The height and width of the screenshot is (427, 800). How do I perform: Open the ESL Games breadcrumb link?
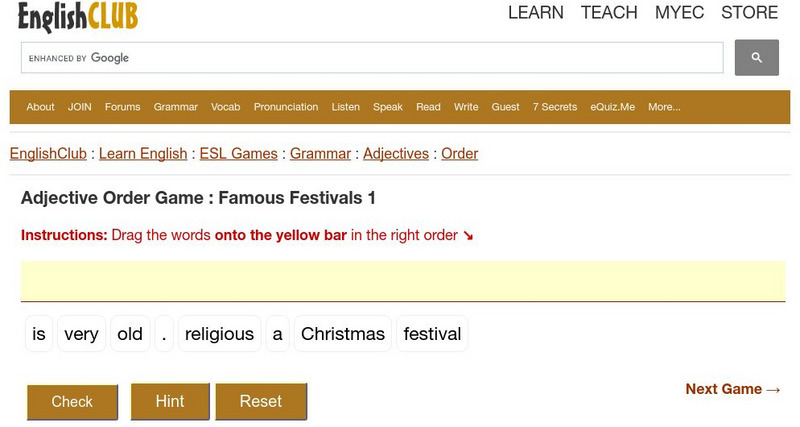pos(239,154)
